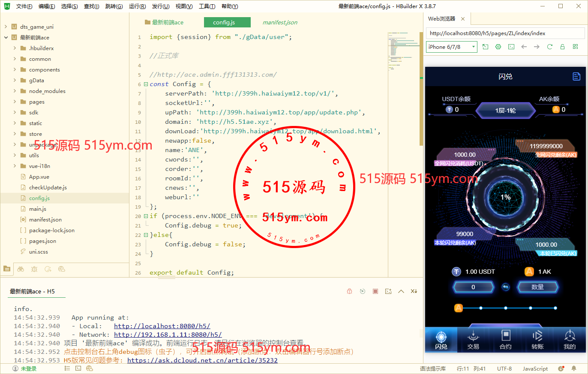Viewport: 588px width, 374px height.
Task: Tap the 交易 tab in the app preview
Action: tap(473, 340)
